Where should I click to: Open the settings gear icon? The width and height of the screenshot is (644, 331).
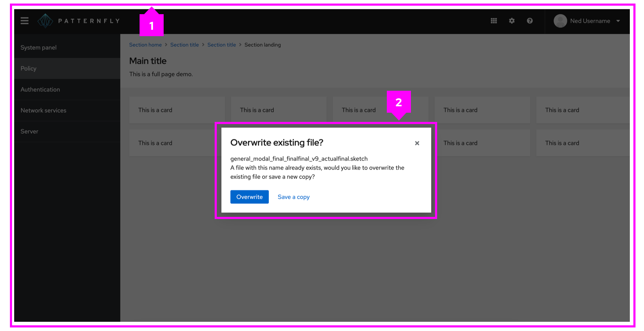(x=512, y=21)
